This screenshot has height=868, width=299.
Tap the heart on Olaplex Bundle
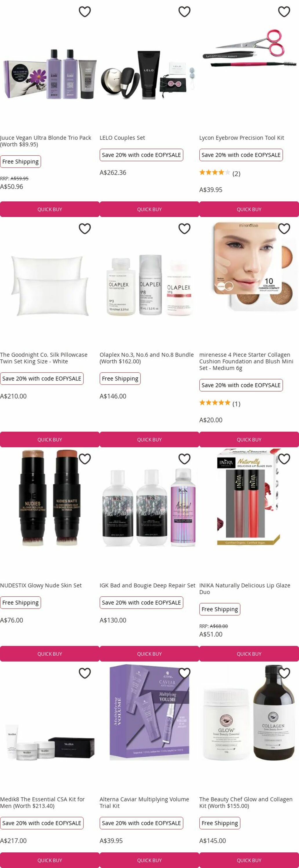pyautogui.click(x=184, y=229)
